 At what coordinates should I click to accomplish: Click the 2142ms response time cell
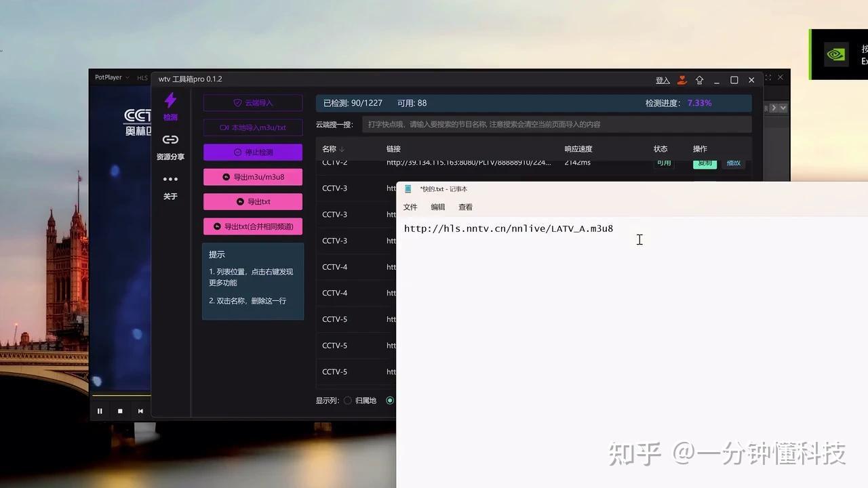click(x=577, y=163)
